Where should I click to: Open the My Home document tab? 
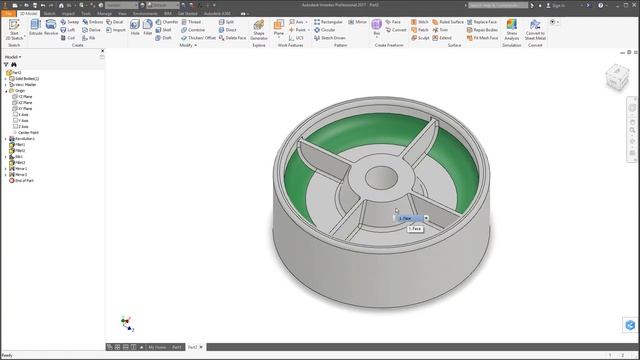tap(157, 347)
